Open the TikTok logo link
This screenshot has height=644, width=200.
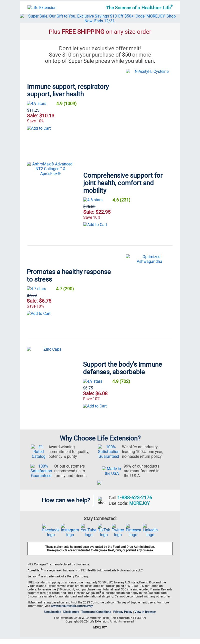tap(104, 530)
